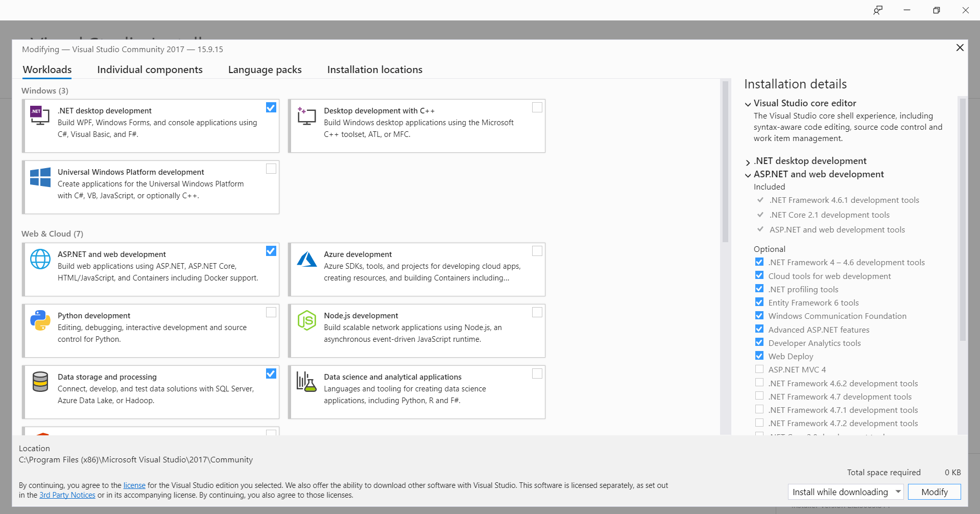The image size is (980, 514).
Task: Uncheck Developer Analytics tools
Action: click(x=759, y=342)
